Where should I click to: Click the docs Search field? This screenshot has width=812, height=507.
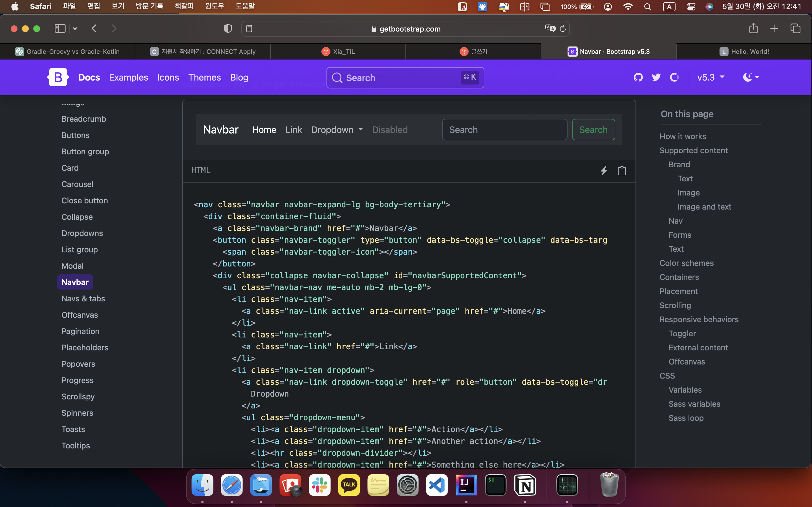[x=405, y=78]
